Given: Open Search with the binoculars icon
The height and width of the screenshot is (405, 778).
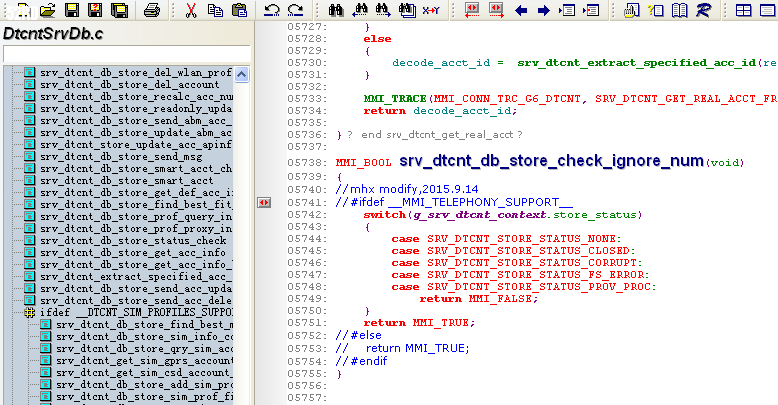Looking at the screenshot, I should click(336, 9).
